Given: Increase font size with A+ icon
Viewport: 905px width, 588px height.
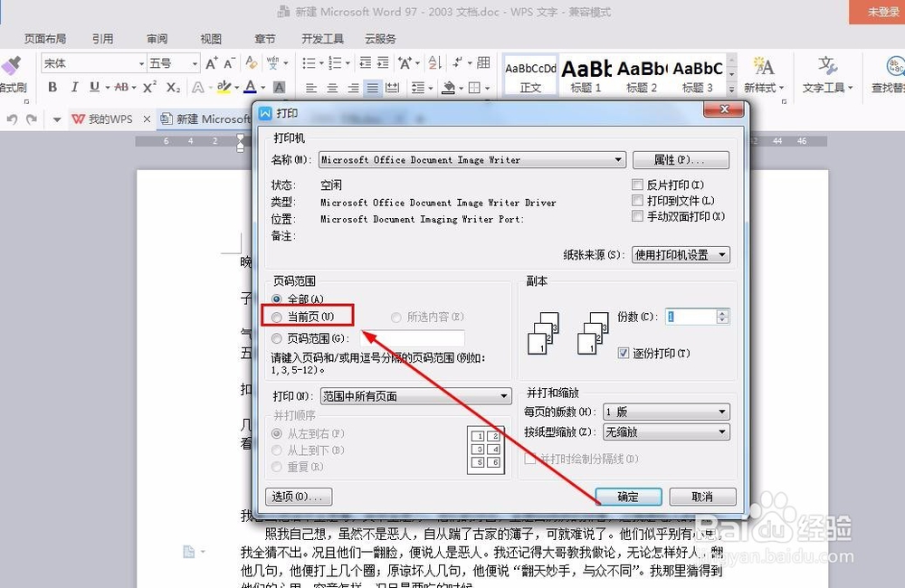Looking at the screenshot, I should 212,63.
